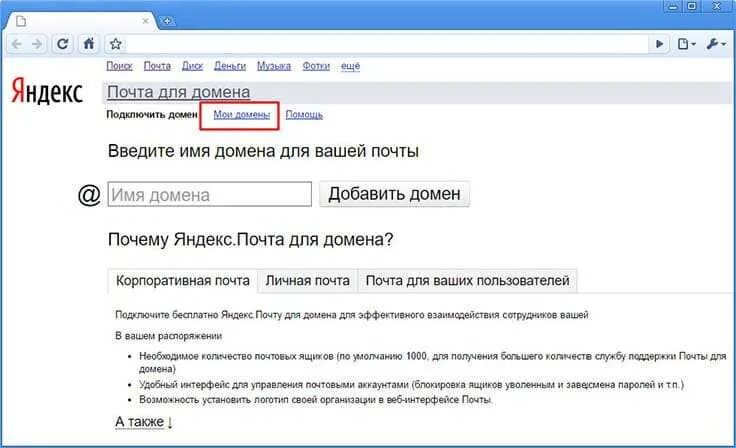
Task: Reload the page with the refresh icon
Action: tap(62, 44)
